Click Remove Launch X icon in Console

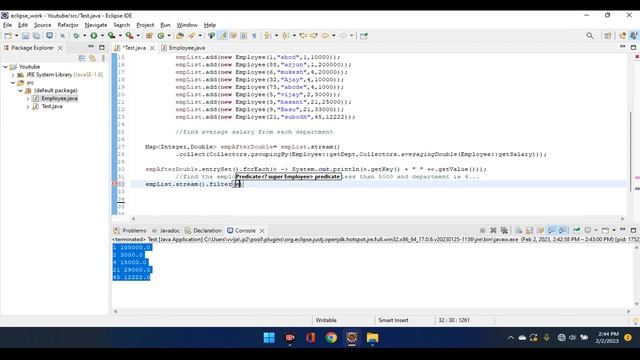[493, 231]
